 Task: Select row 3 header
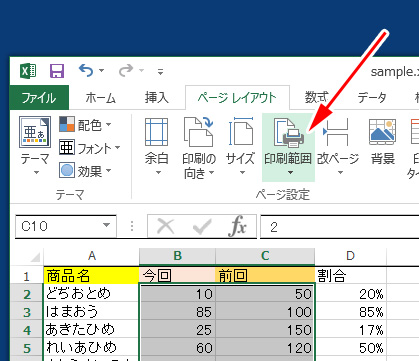point(27,312)
